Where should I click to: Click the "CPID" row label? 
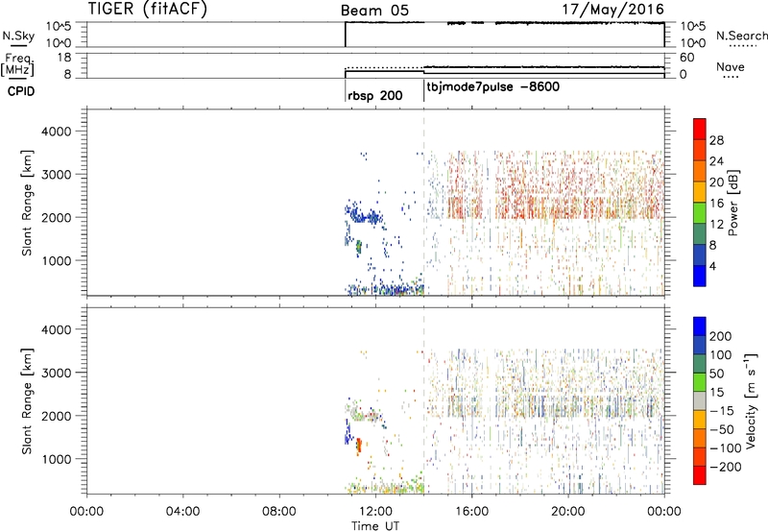21,91
